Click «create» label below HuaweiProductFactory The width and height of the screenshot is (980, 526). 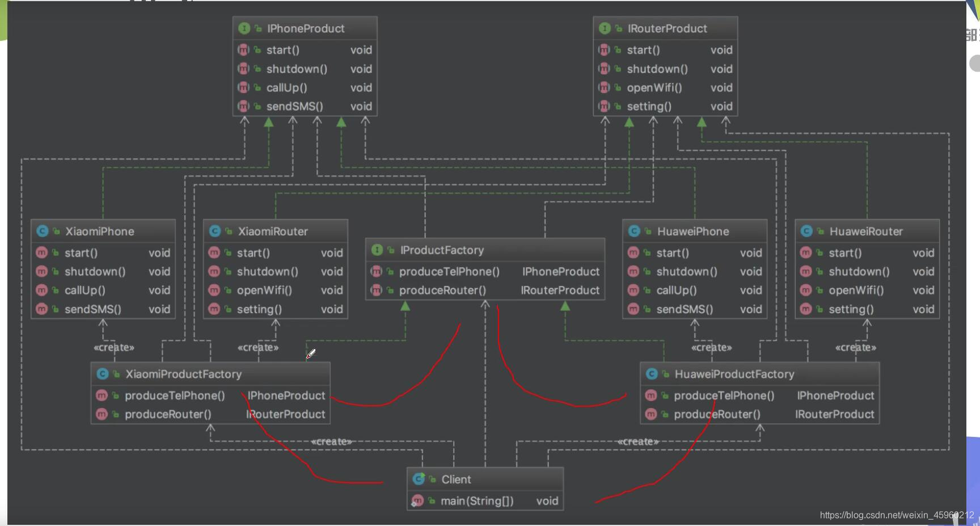coord(638,441)
